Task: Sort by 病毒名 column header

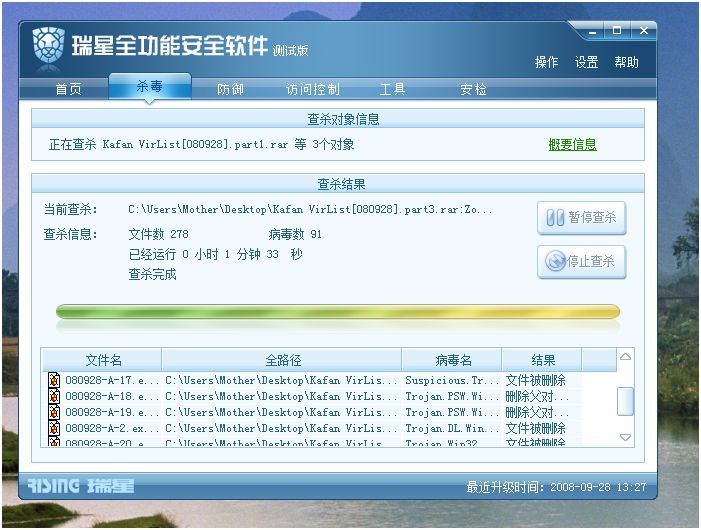Action: [452, 360]
